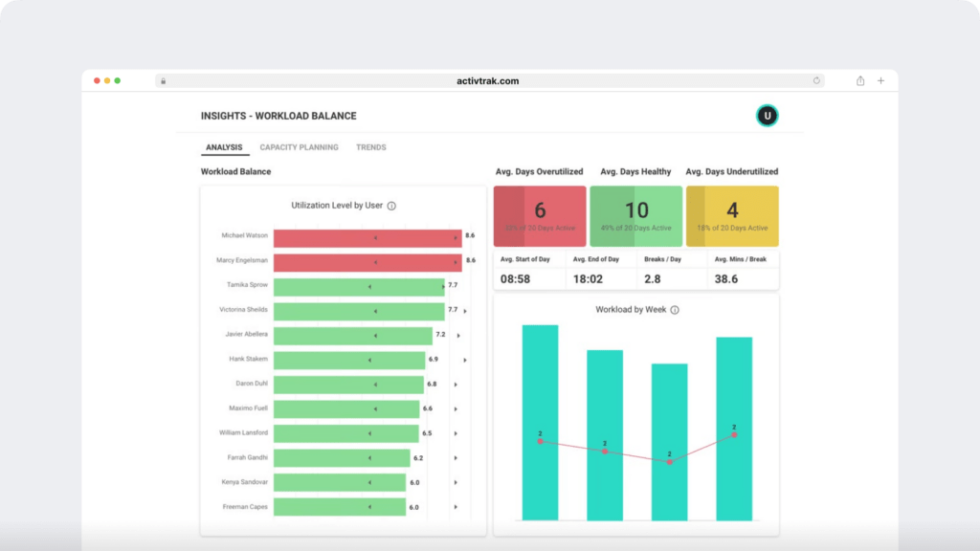Click Victorina Sheilds' utilization bar
The image size is (980, 551).
tap(359, 311)
